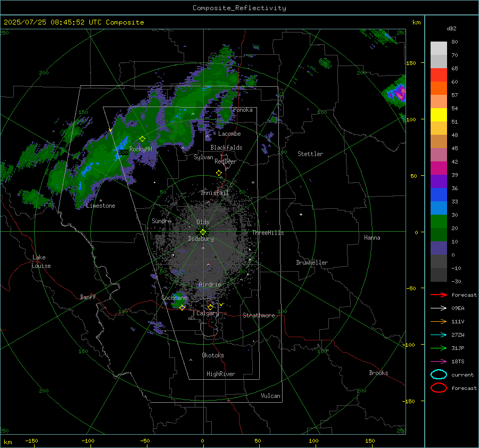479x448 pixels.
Task: Click the Blackfalds label
Action: 226,148
